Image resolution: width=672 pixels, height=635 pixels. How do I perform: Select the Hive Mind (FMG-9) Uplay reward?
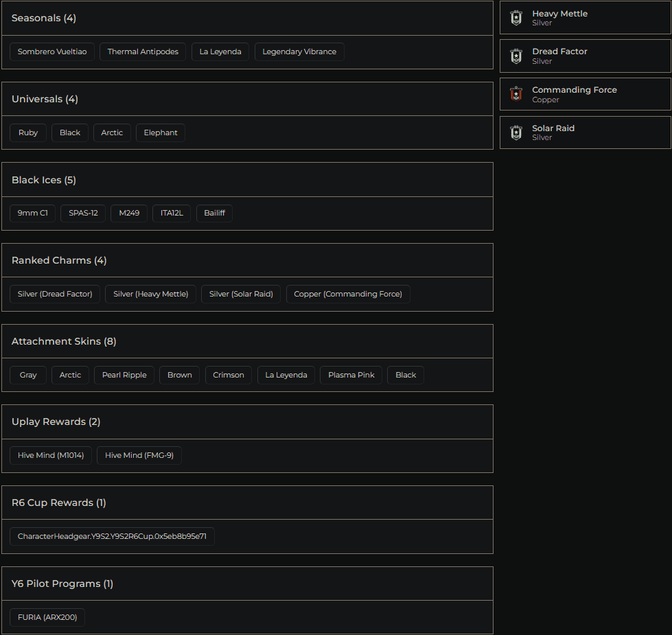(139, 455)
